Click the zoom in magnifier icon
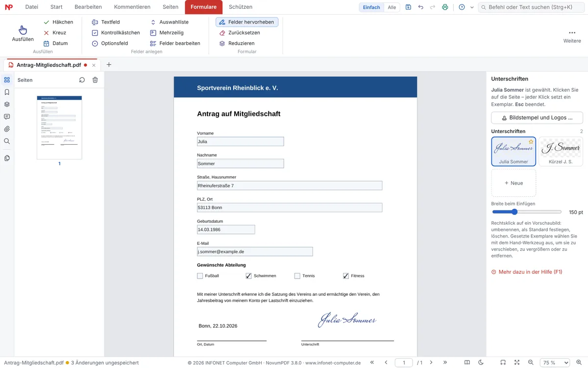The height and width of the screenshot is (368, 588). [x=579, y=363]
